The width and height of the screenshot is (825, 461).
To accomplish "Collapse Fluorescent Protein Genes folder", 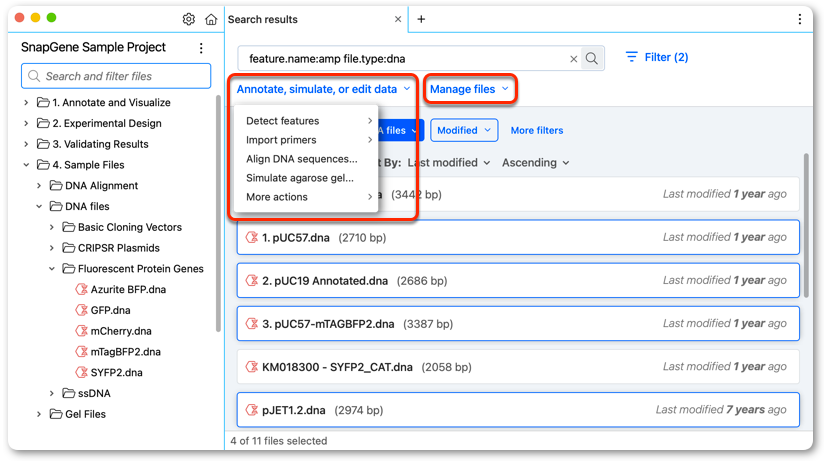I will [x=52, y=268].
